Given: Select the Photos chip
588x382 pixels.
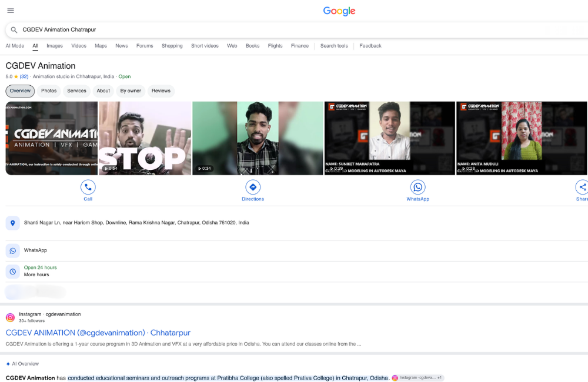Looking at the screenshot, I should 49,91.
